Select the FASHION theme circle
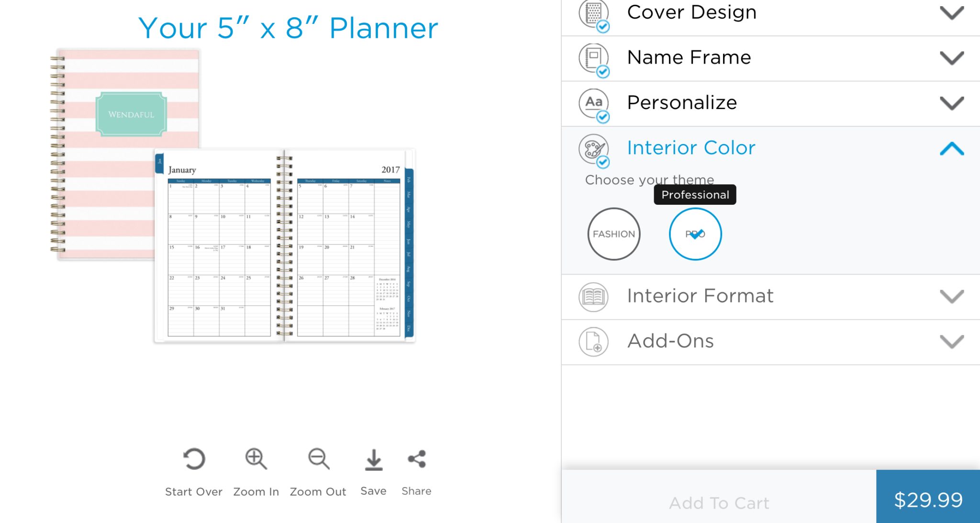The image size is (980, 523). click(x=613, y=234)
